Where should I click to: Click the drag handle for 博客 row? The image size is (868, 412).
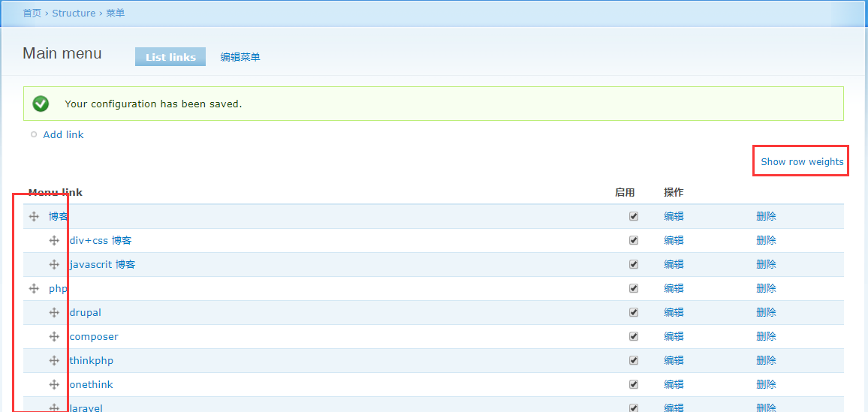pos(34,216)
